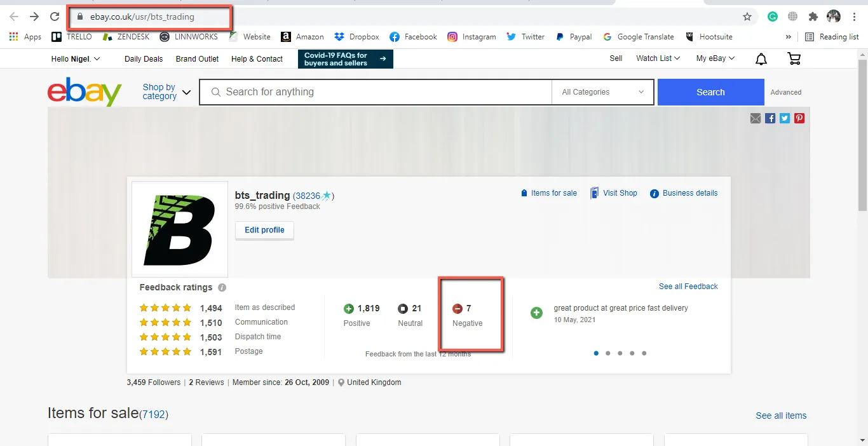This screenshot has height=446, width=868.
Task: Open the See all Feedback link
Action: (x=688, y=287)
